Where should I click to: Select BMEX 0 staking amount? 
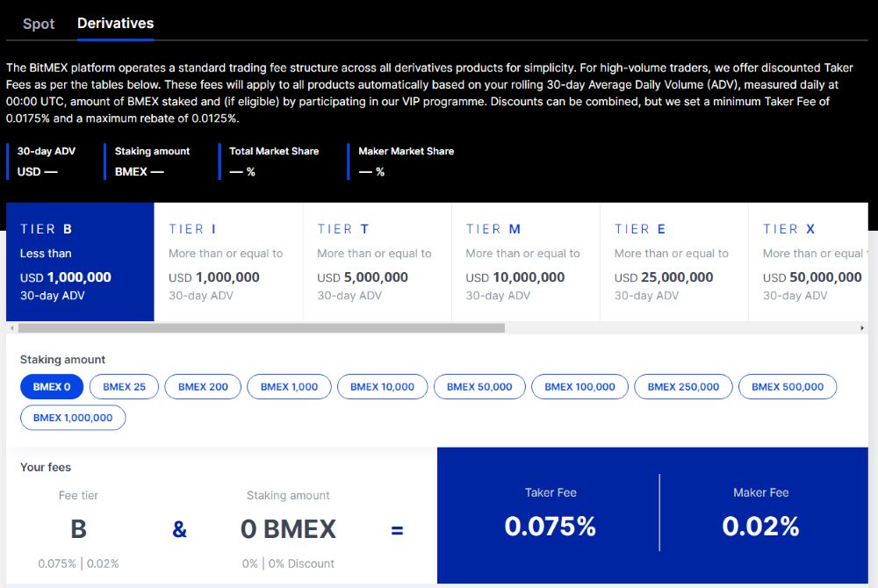pyautogui.click(x=52, y=387)
